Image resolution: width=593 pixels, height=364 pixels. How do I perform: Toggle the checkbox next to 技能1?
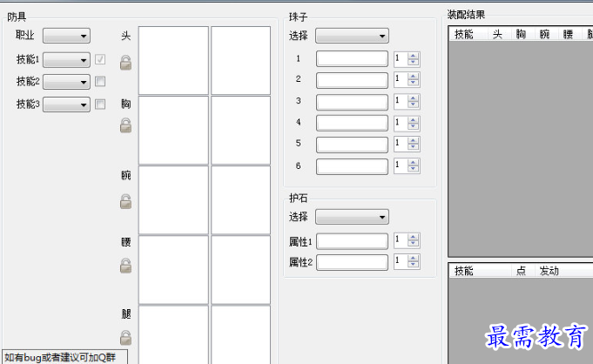point(100,59)
